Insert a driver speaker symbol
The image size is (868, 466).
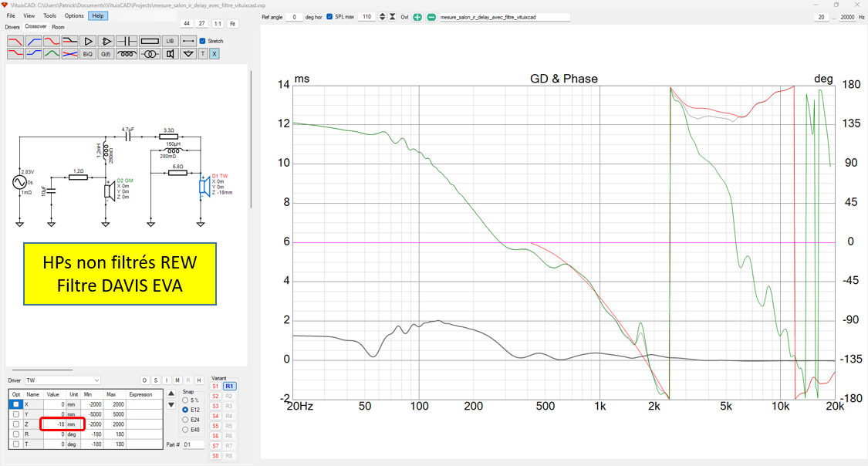click(x=169, y=54)
